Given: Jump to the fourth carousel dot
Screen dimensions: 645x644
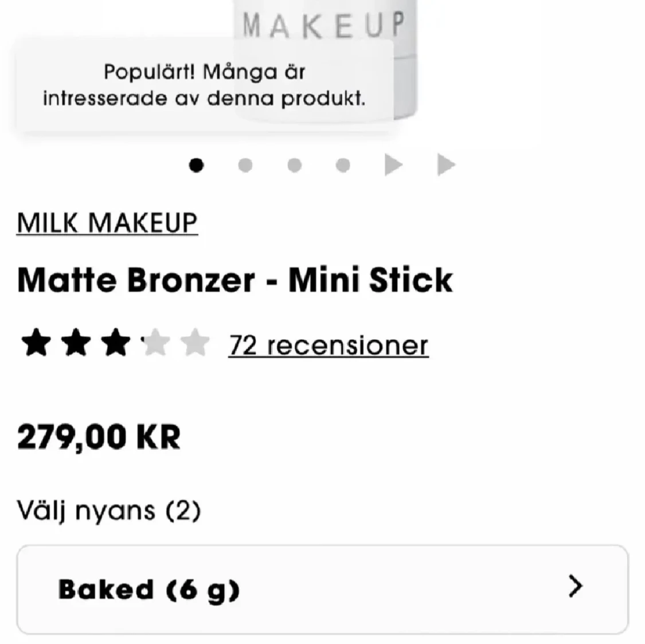Looking at the screenshot, I should 343,166.
